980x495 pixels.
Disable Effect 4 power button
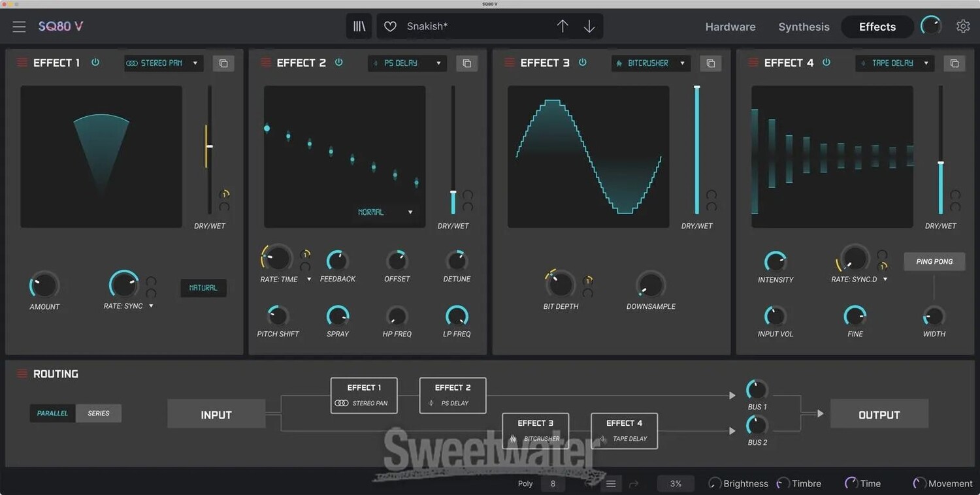pyautogui.click(x=826, y=63)
